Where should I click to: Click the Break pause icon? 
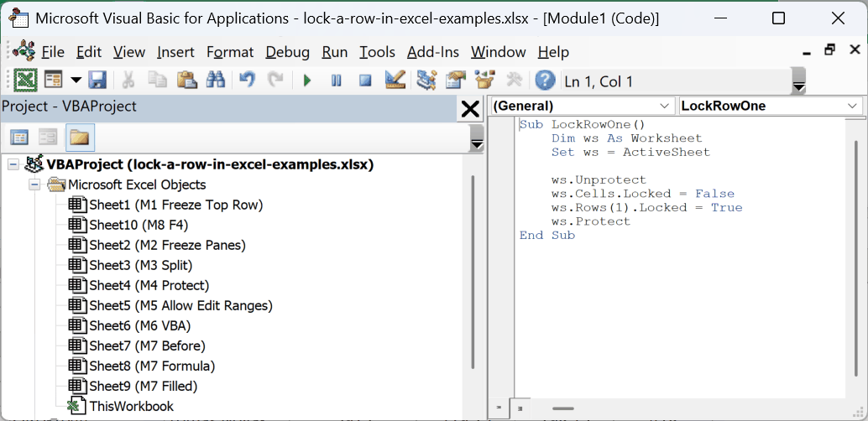[x=336, y=81]
